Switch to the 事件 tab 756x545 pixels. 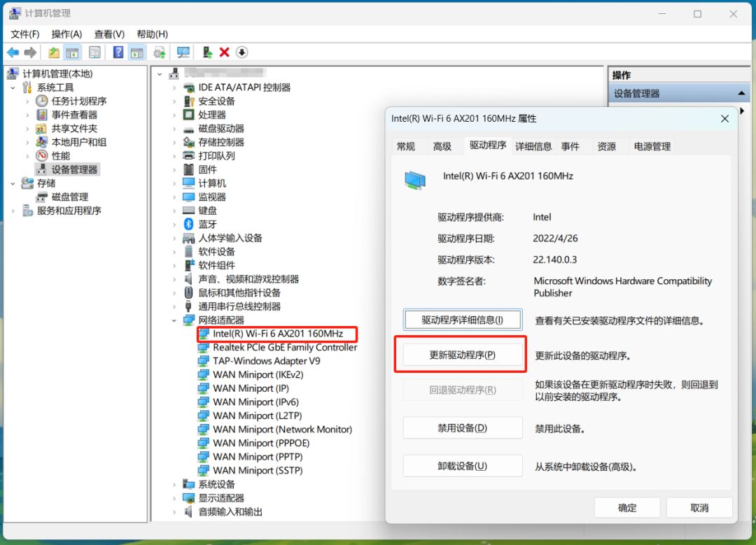(x=570, y=146)
